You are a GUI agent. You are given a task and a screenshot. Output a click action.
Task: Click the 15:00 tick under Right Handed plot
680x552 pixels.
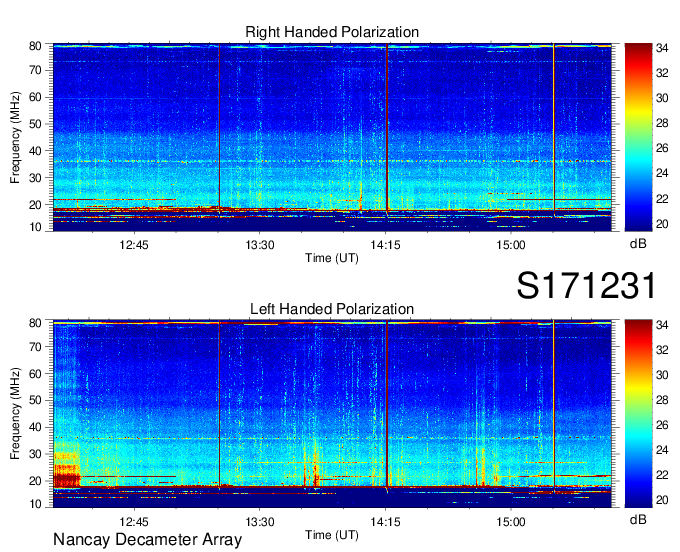pos(511,245)
